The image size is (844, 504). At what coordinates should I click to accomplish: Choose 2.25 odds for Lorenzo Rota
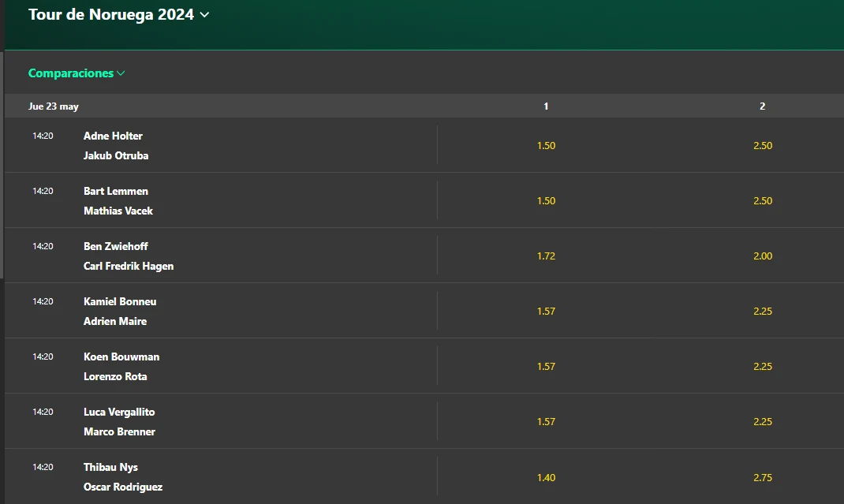(x=762, y=367)
